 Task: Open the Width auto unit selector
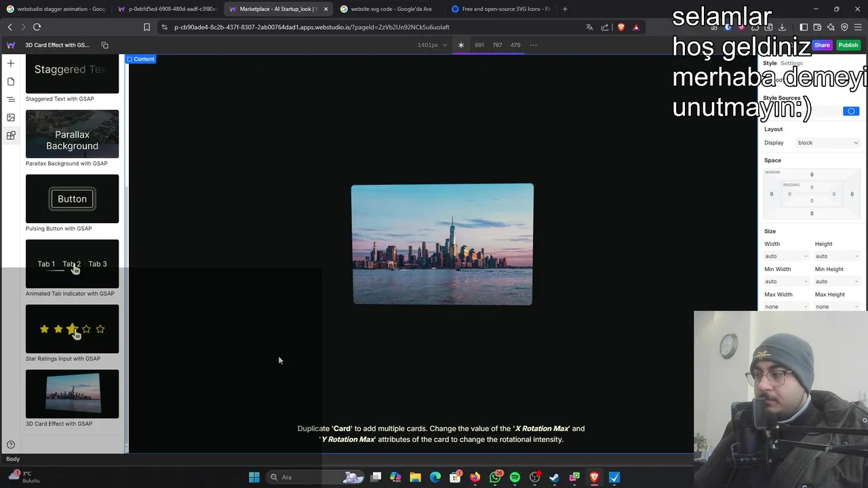[x=806, y=256]
